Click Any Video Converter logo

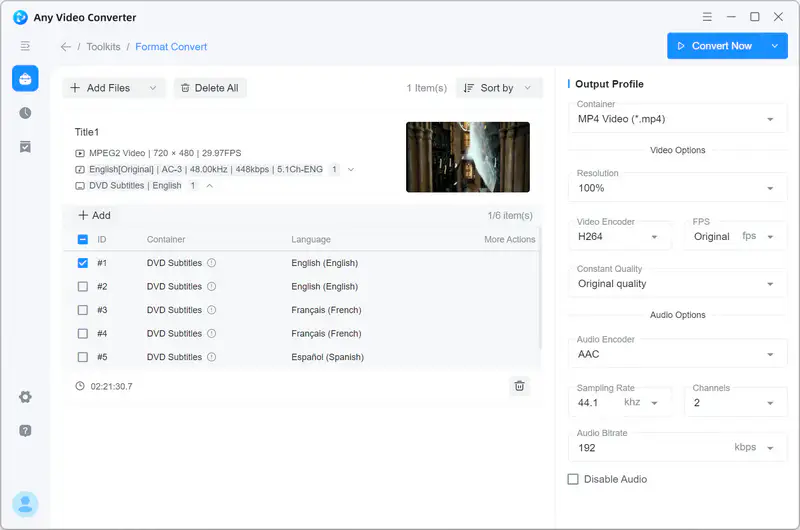click(20, 17)
